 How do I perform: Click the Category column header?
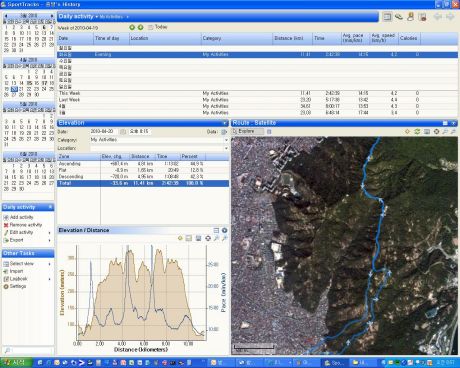[x=237, y=38]
